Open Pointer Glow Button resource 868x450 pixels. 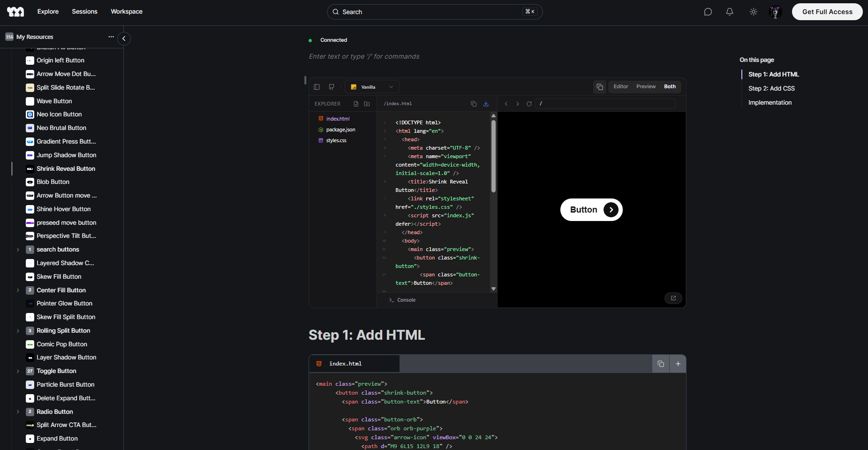(65, 303)
